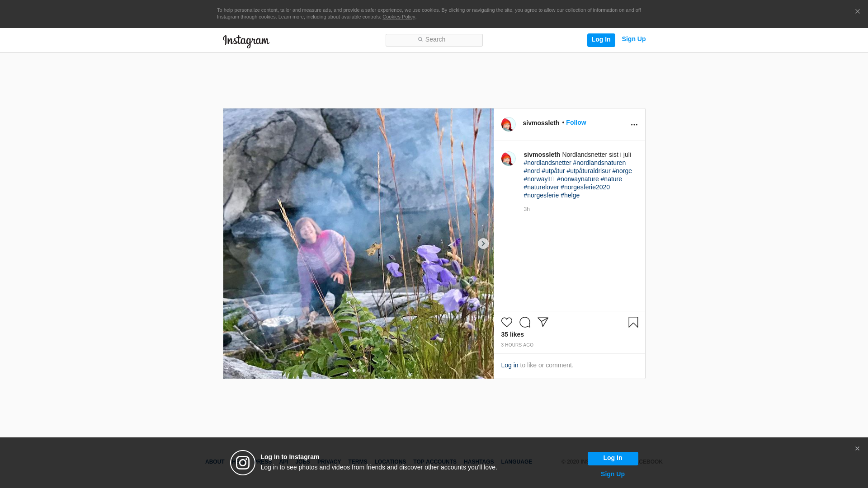View the 35 likes list
The image size is (868, 488).
pyautogui.click(x=512, y=334)
